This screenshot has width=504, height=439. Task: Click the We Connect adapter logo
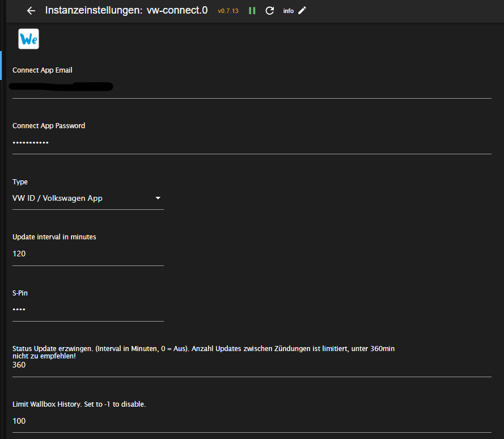pos(28,39)
